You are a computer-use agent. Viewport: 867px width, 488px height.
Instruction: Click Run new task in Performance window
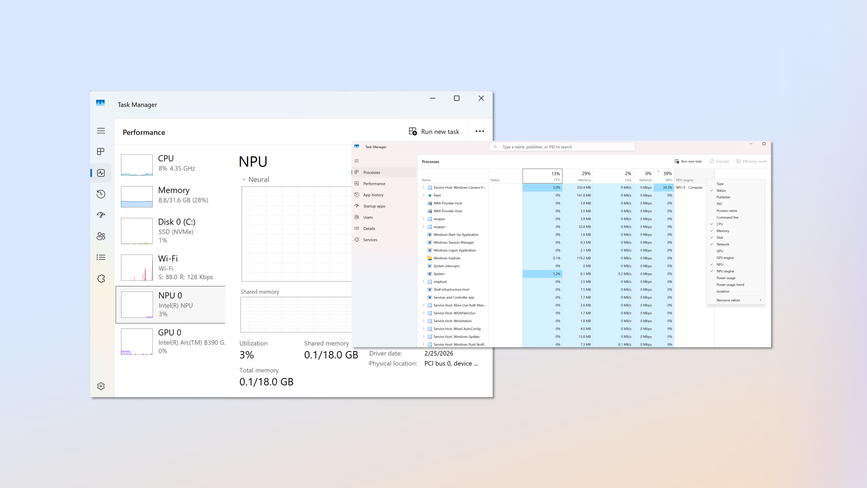coord(434,132)
